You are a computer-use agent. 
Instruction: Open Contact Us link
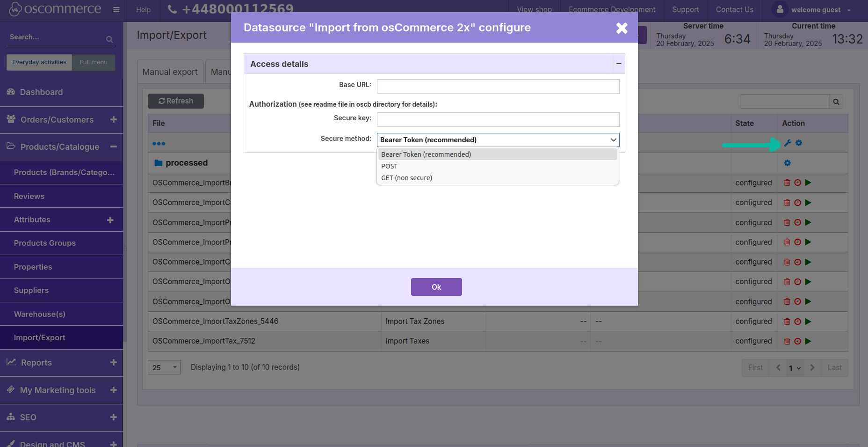coord(734,10)
